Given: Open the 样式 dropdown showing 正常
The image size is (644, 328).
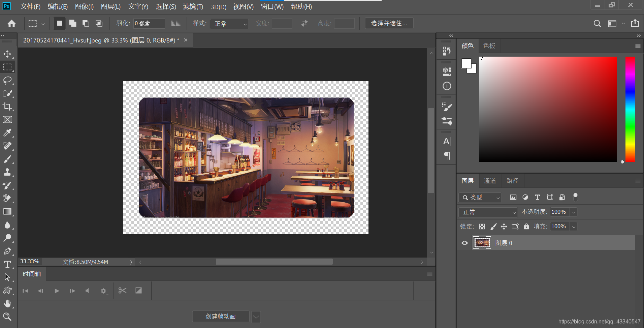Looking at the screenshot, I should [229, 24].
